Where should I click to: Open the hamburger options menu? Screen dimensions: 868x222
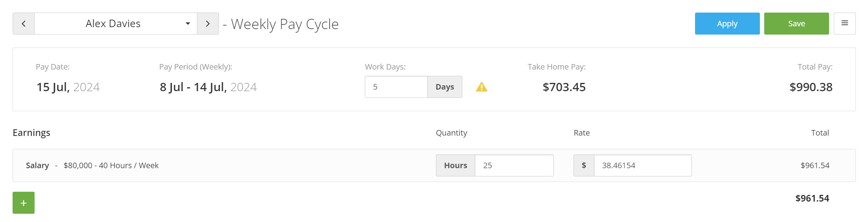click(844, 24)
